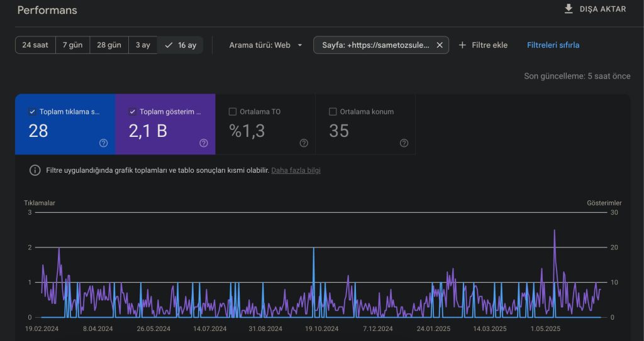The image size is (644, 341).
Task: Click the plus icon for Filtre ekle
Action: (463, 45)
